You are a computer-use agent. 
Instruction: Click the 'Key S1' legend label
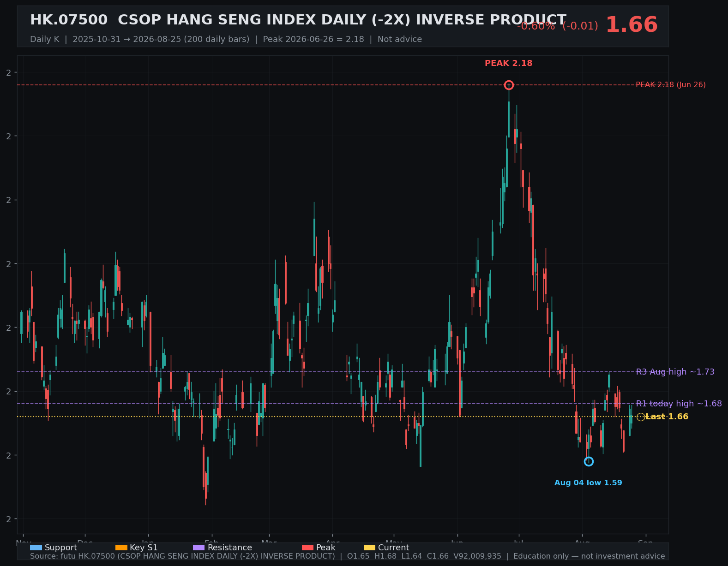[x=144, y=548]
